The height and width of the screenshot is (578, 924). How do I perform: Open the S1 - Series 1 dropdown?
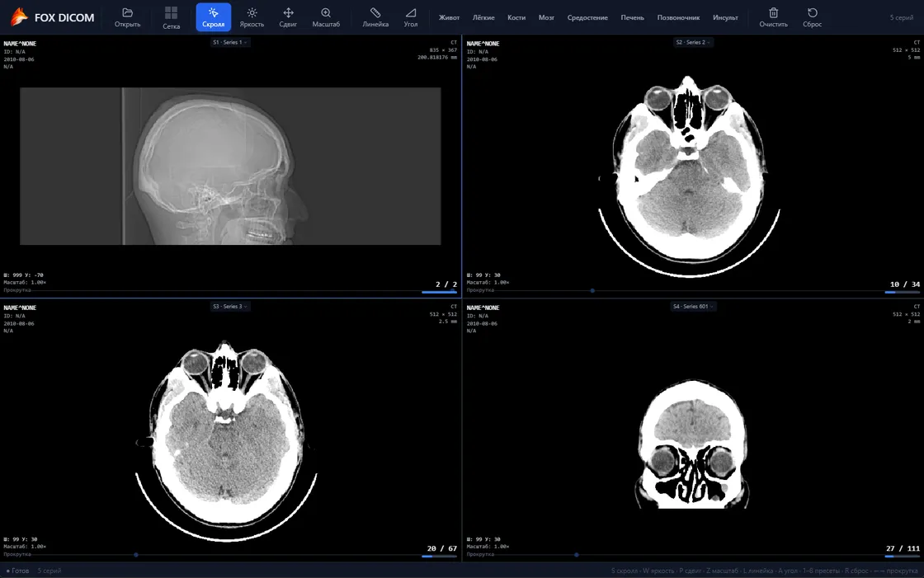click(230, 42)
